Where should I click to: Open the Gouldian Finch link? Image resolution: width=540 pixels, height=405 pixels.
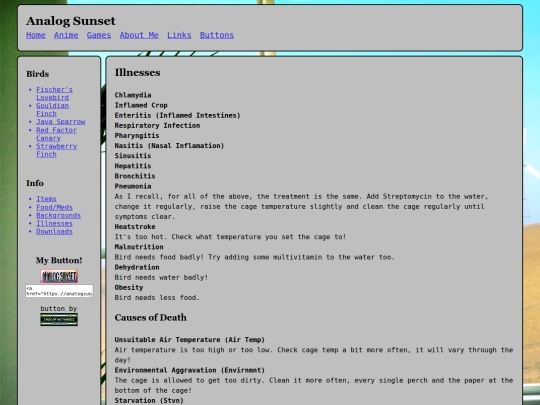tap(52, 110)
